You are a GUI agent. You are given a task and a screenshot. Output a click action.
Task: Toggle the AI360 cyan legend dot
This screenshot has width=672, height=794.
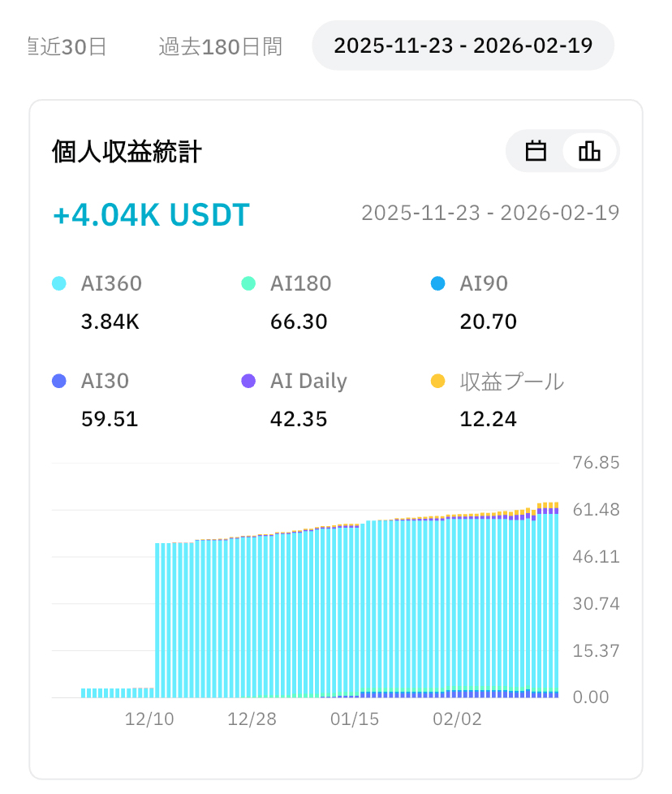click(x=58, y=283)
